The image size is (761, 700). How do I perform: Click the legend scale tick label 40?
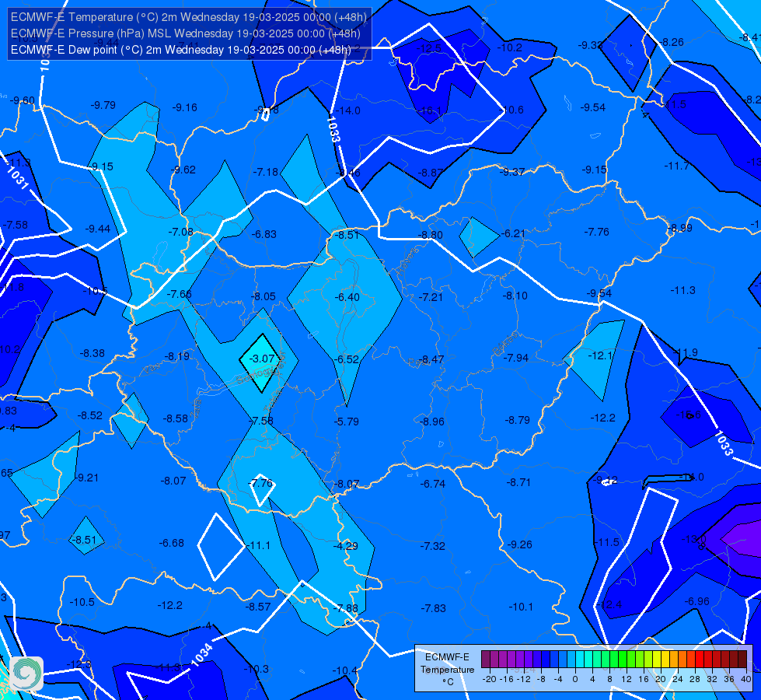pos(746,679)
